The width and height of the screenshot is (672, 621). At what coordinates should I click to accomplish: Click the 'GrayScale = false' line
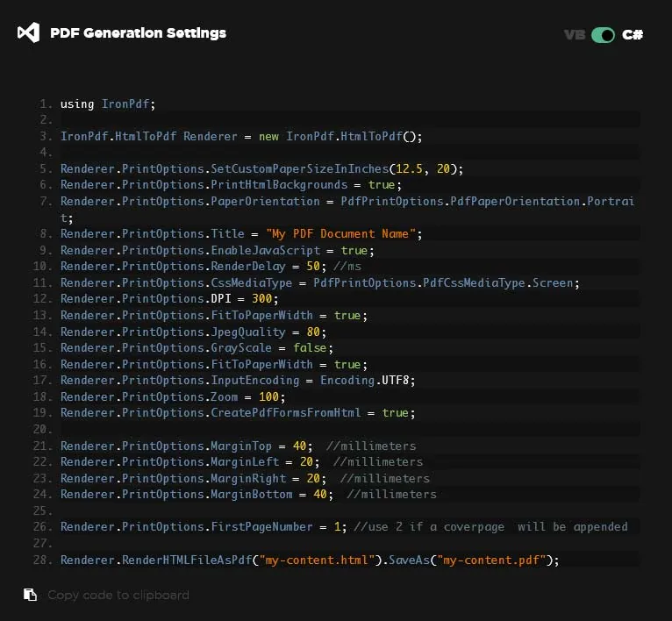tap(197, 348)
